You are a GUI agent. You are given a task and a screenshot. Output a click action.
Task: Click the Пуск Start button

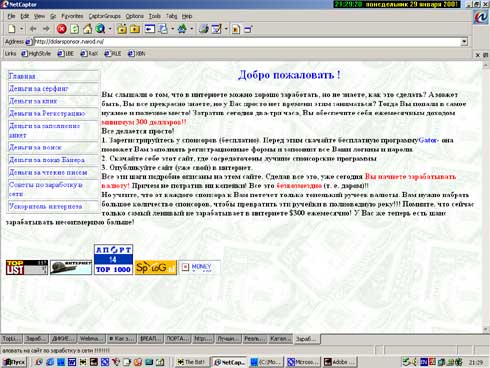pos(14,362)
